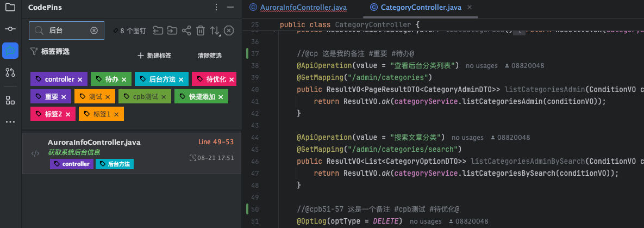Remove the 重要 tag with its X

(x=64, y=97)
